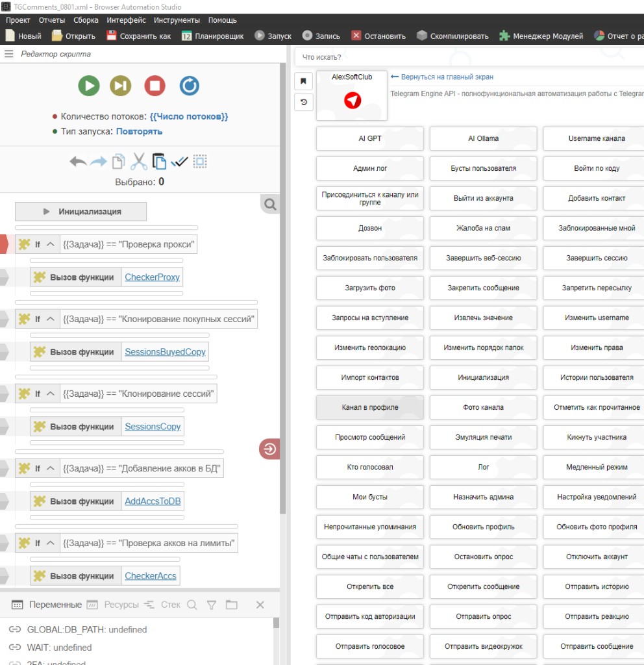Click the blue Restart script button
Viewport: 644px width, 665px height.
[x=189, y=86]
